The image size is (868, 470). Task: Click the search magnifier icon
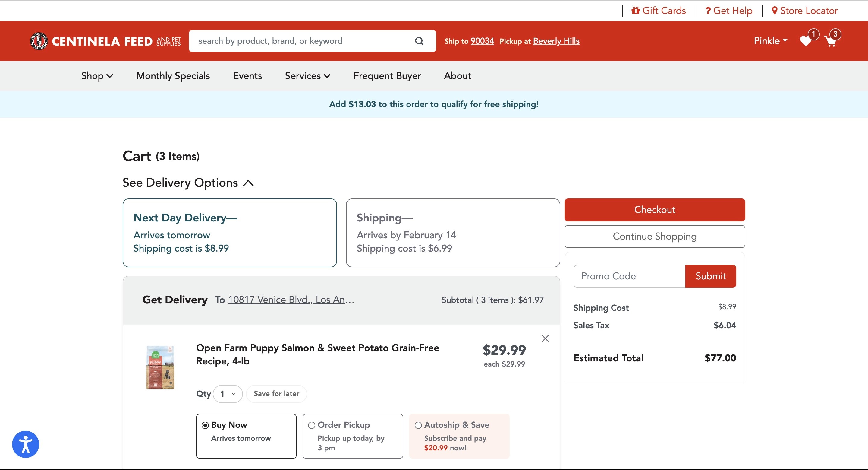pyautogui.click(x=419, y=41)
